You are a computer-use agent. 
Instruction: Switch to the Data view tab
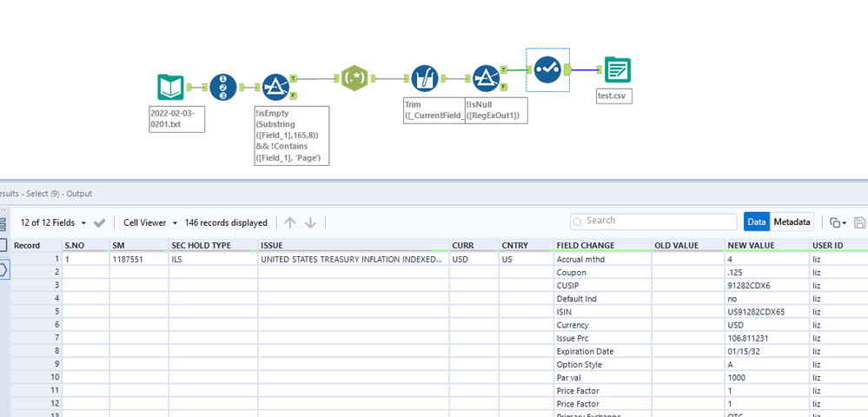click(x=756, y=222)
